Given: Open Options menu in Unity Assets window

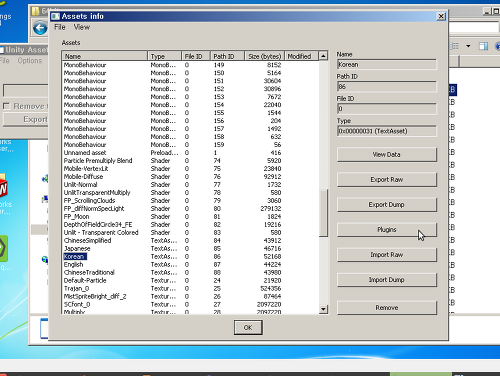Looking at the screenshot, I should [x=30, y=61].
